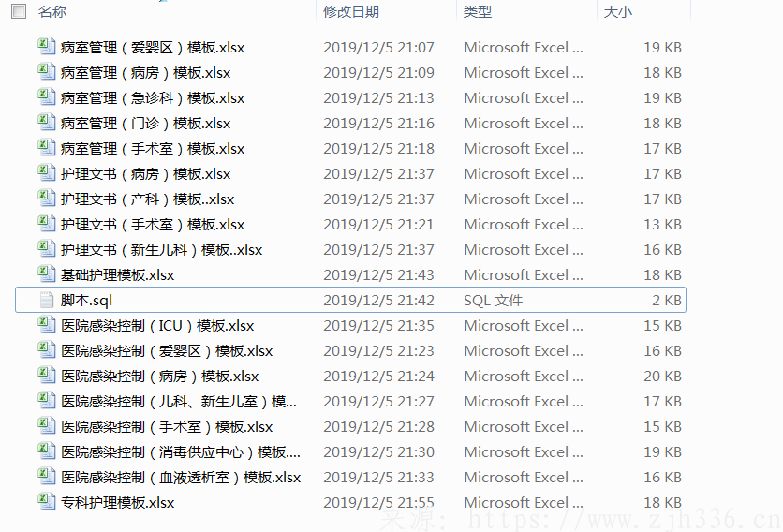Select file name 护理文书（手术室）模板.xlsx
This screenshot has width=783, height=532.
[x=153, y=225]
